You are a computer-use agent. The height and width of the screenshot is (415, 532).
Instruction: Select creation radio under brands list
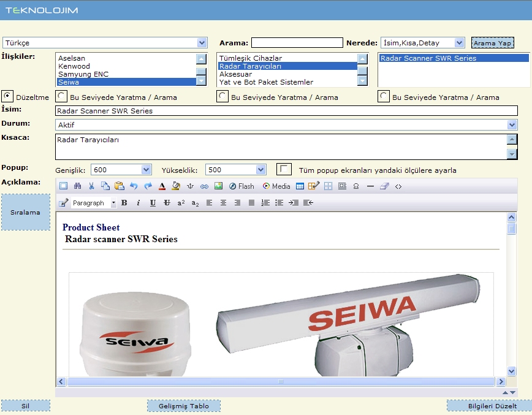point(61,96)
